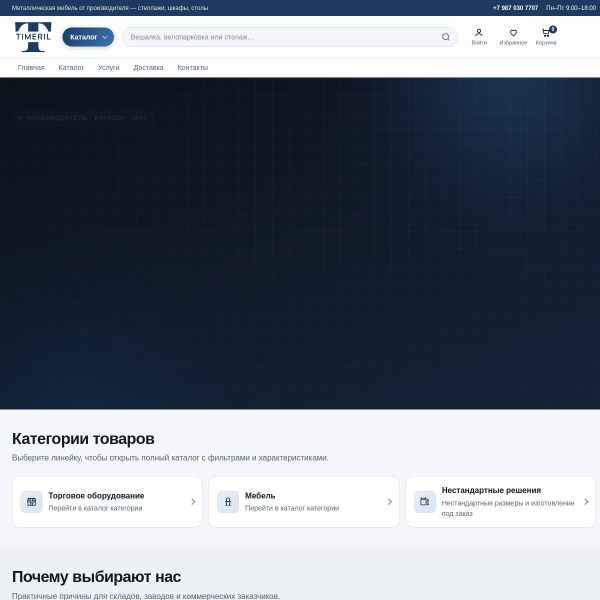Click the Производитель · Каталог · Опт badge
600x600 pixels.
[x=83, y=118]
